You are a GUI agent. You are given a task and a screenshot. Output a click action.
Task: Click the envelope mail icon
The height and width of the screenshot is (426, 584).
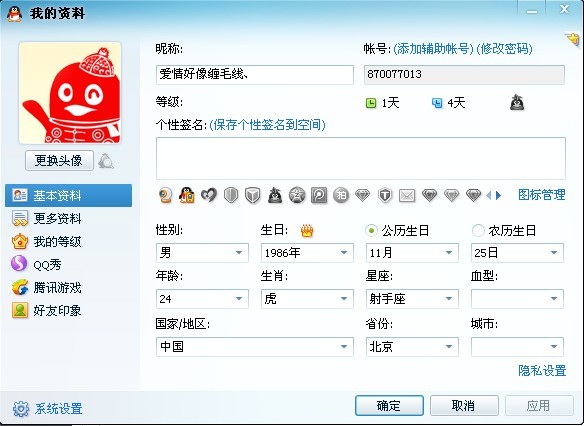[407, 195]
